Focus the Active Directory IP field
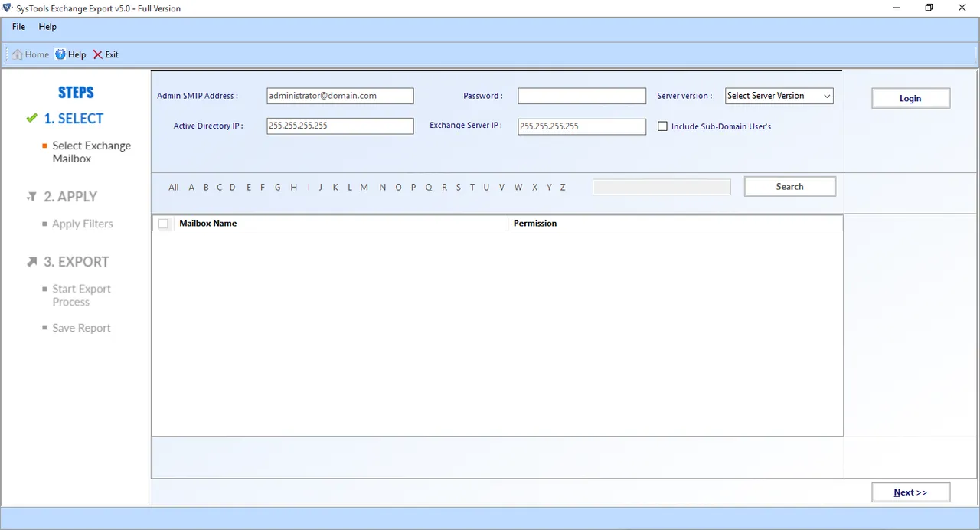 click(340, 126)
